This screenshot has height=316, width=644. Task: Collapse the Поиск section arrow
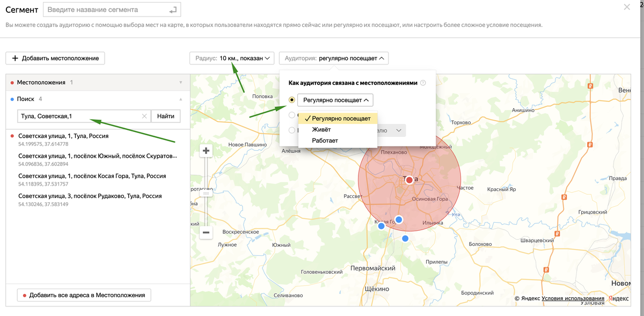coord(181,99)
